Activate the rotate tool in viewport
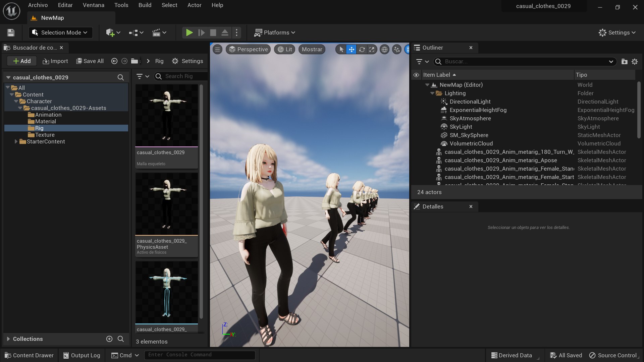644x362 pixels. pos(362,50)
